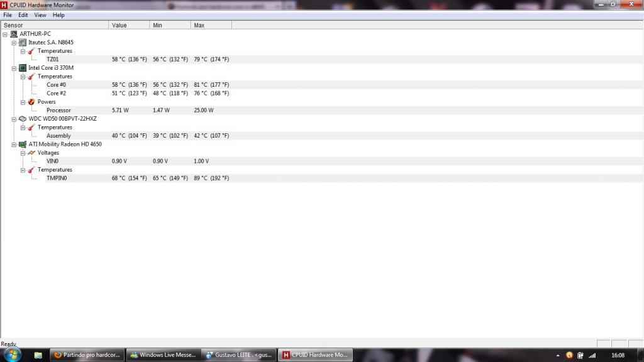
Task: Click the thermometer icon beside TMPIN0 Temperatures
Action: (x=31, y=170)
